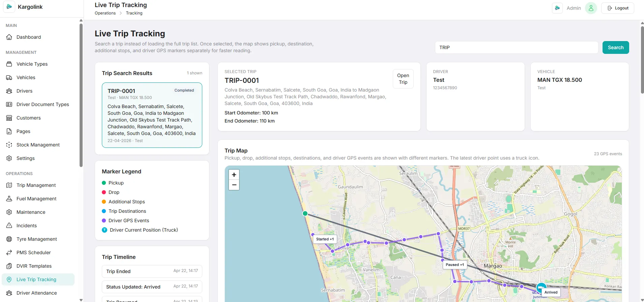Click the 'Paused +1' map label

(x=455, y=265)
